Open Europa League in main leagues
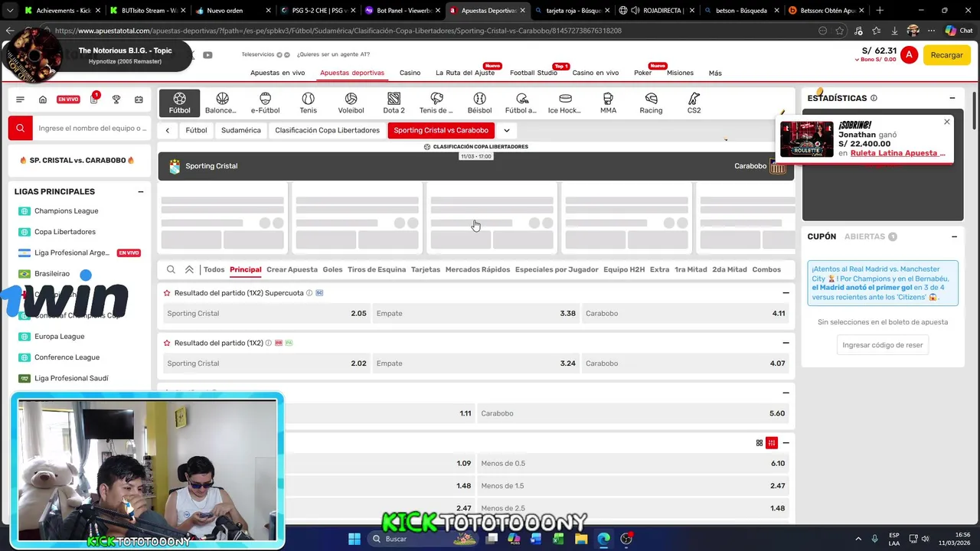 pyautogui.click(x=59, y=337)
